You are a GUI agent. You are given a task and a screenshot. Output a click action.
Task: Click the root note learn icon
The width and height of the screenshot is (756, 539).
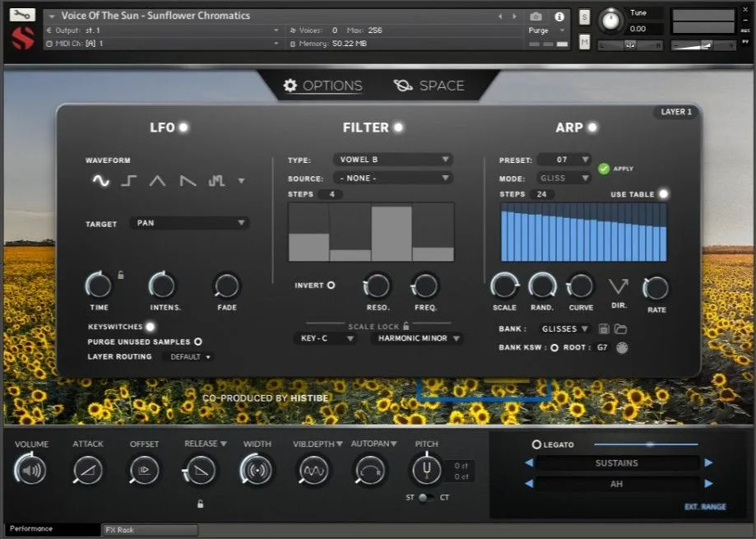(622, 347)
